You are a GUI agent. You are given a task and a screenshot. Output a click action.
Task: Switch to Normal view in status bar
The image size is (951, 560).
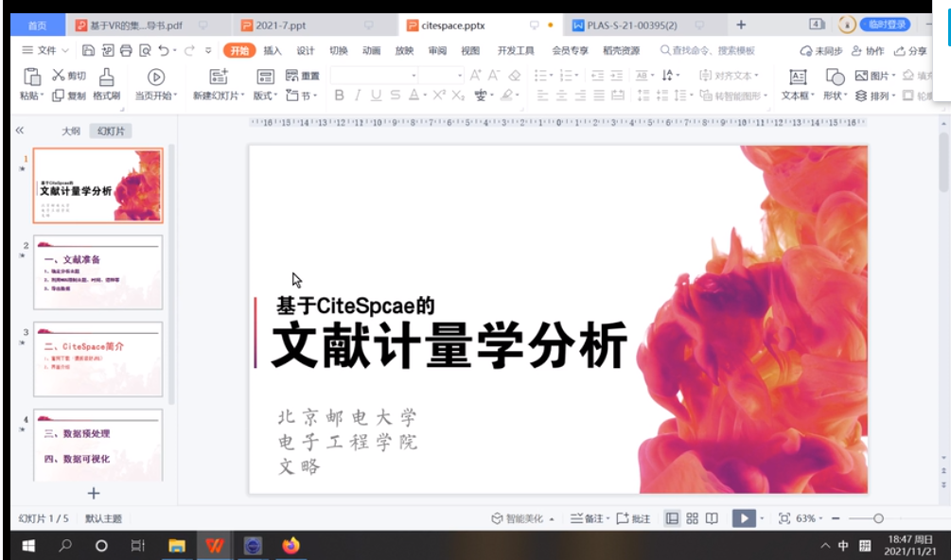[672, 518]
